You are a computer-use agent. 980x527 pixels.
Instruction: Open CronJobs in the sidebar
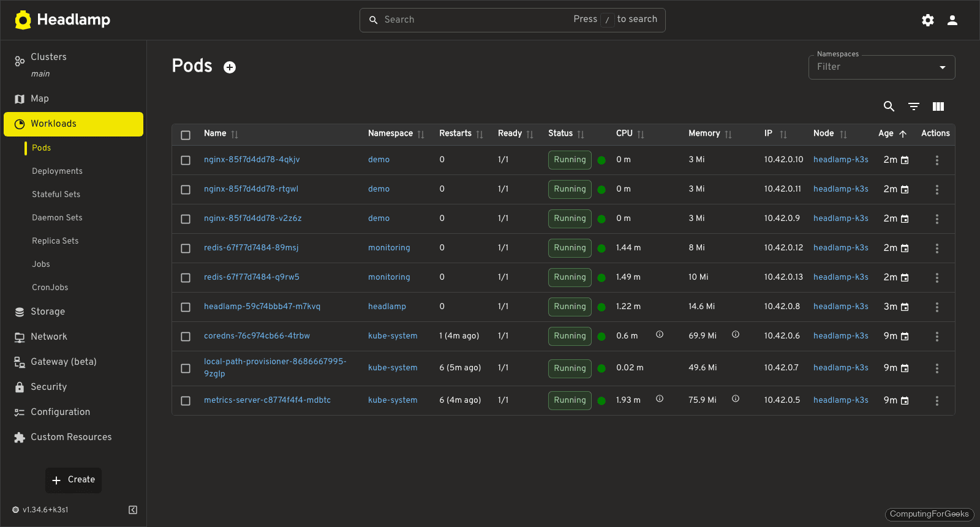[x=50, y=288]
